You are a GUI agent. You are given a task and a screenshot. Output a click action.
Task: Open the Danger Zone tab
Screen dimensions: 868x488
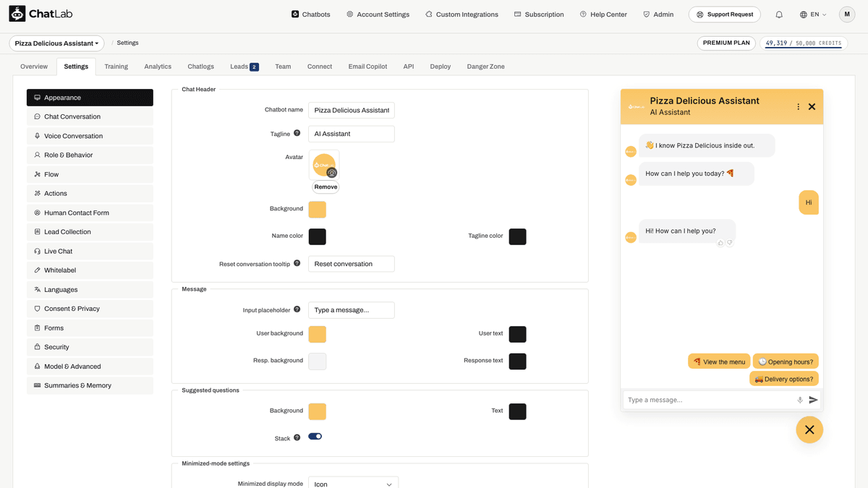coord(486,67)
